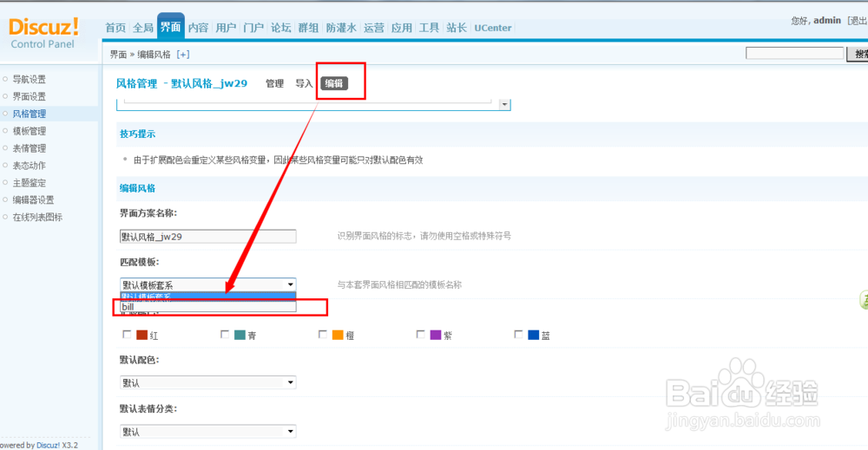The image size is (868, 450).
Task: Click the 退出 logout link
Action: (858, 21)
